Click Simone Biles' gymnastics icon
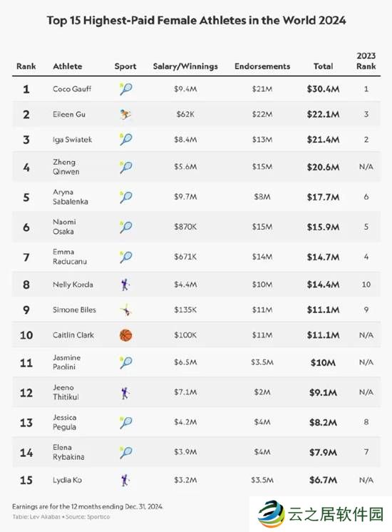392x532 pixels. click(126, 310)
